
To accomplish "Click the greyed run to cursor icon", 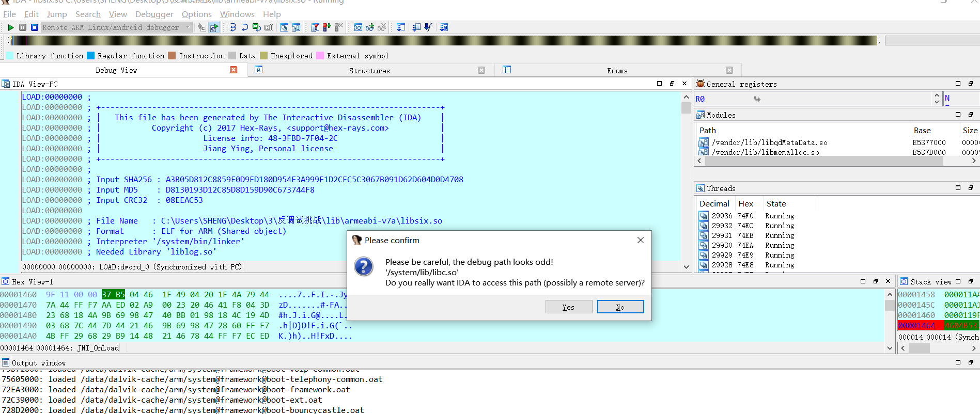I will tap(269, 27).
